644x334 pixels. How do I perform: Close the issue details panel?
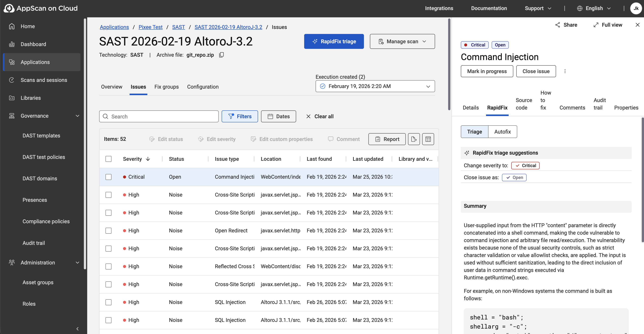[637, 25]
